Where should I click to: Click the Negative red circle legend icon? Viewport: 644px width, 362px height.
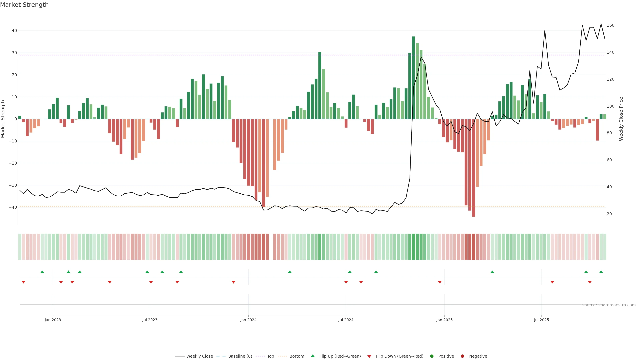click(462, 356)
